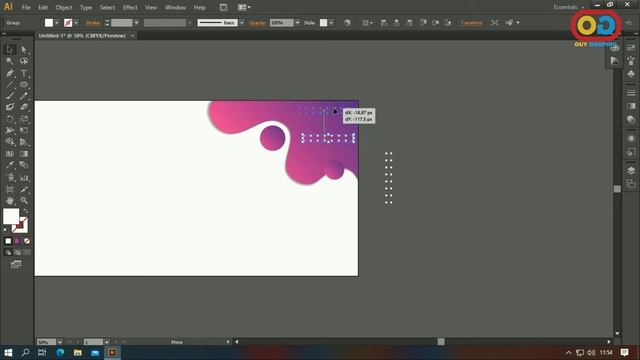The image size is (640, 360).
Task: Select the Slice tool
Action: [24, 189]
